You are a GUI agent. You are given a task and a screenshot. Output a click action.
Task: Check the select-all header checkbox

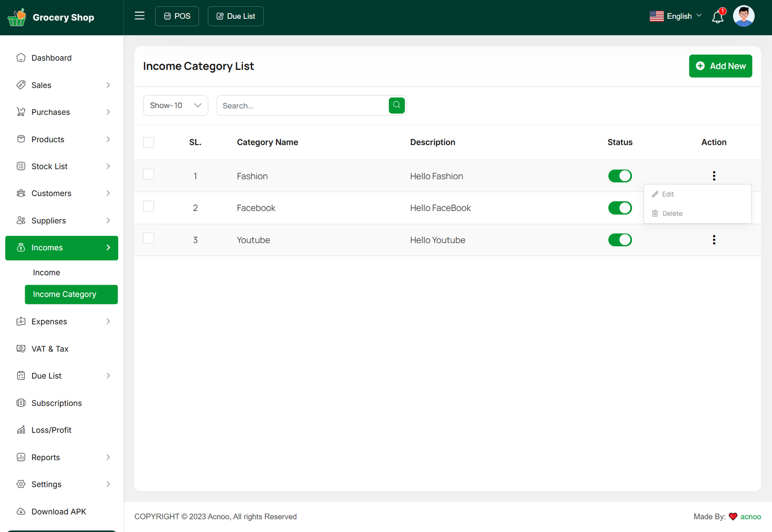(149, 142)
